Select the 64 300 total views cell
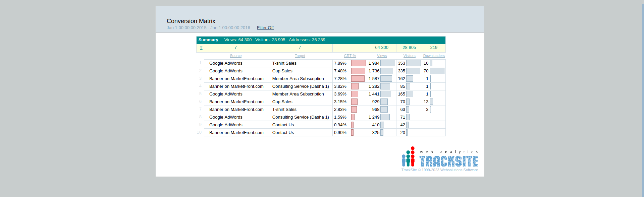This screenshot has height=197, width=644. pos(382,48)
